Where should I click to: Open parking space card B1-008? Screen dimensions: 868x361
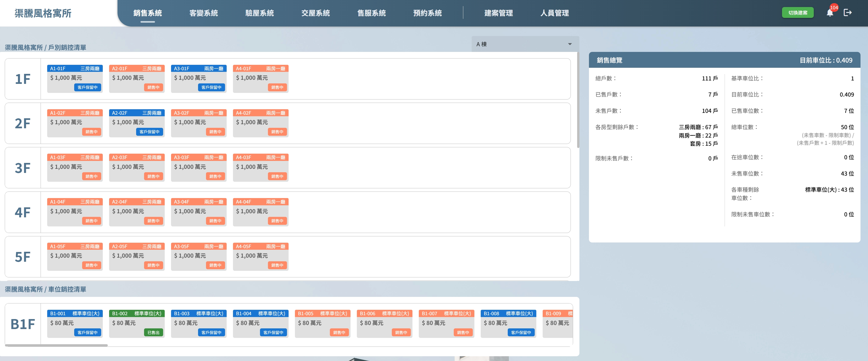[x=508, y=323]
